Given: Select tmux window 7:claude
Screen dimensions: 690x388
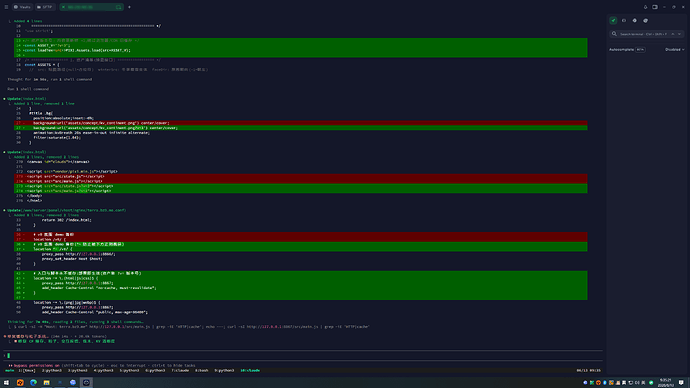Looking at the screenshot, I should [180, 370].
